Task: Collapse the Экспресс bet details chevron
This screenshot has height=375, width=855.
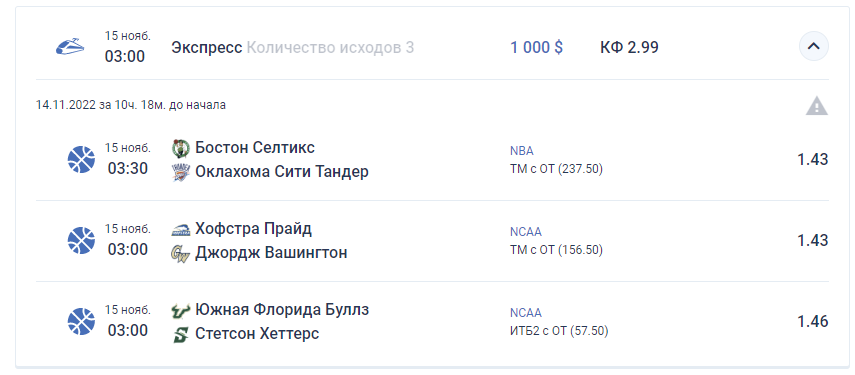Action: click(x=814, y=46)
